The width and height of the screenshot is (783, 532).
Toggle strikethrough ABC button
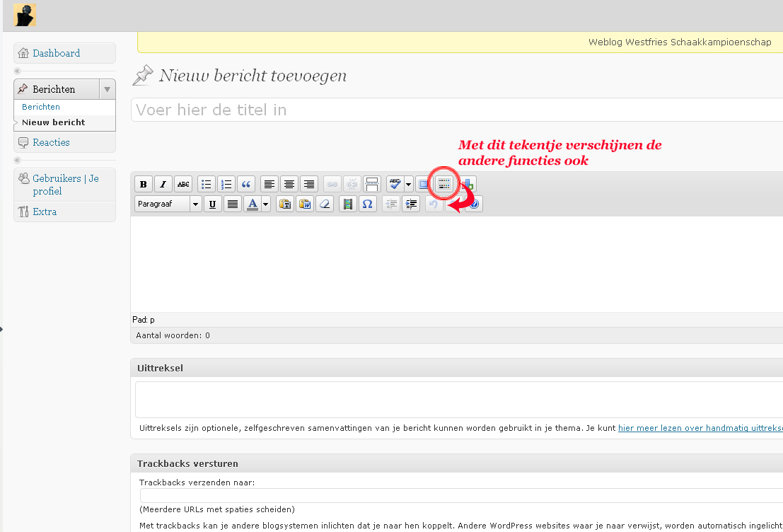pyautogui.click(x=183, y=185)
